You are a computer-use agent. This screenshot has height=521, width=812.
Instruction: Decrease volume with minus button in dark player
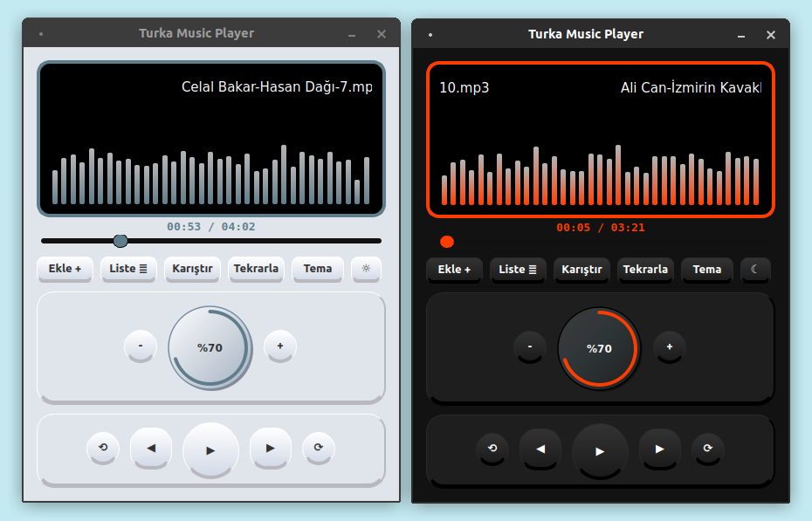530,347
